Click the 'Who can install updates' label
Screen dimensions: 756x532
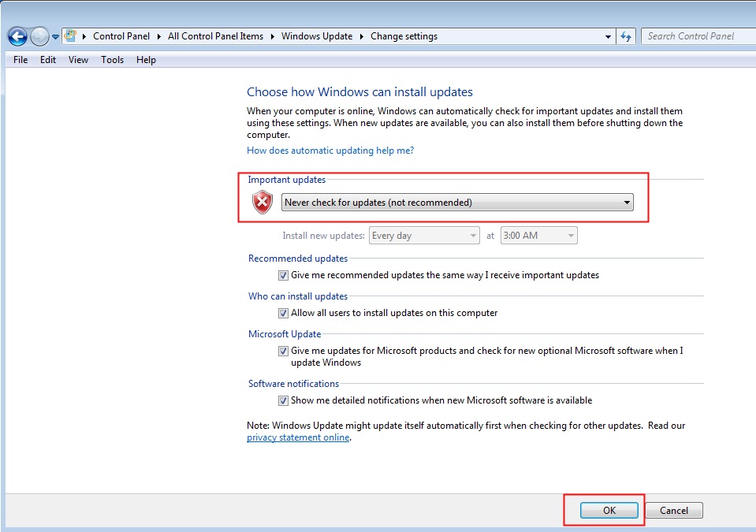coord(298,296)
